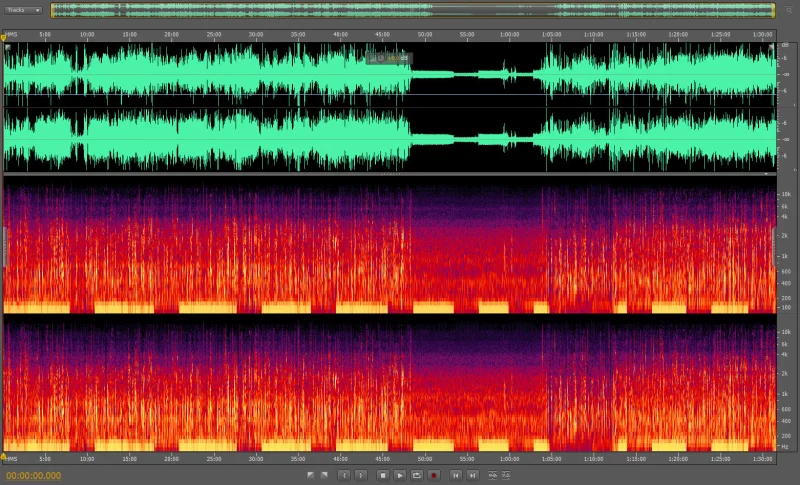Click the Play button in transport bar

pos(399,475)
